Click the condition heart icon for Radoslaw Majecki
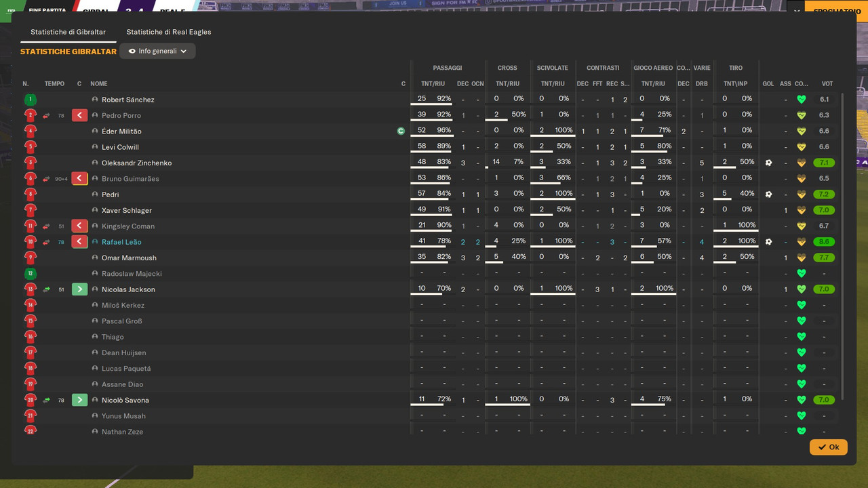This screenshot has height=488, width=868. coord(802,274)
